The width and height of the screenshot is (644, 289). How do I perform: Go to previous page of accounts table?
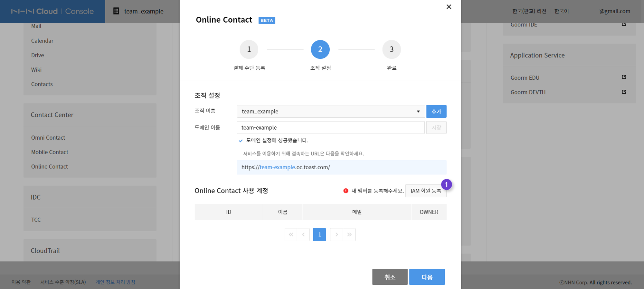pyautogui.click(x=303, y=234)
